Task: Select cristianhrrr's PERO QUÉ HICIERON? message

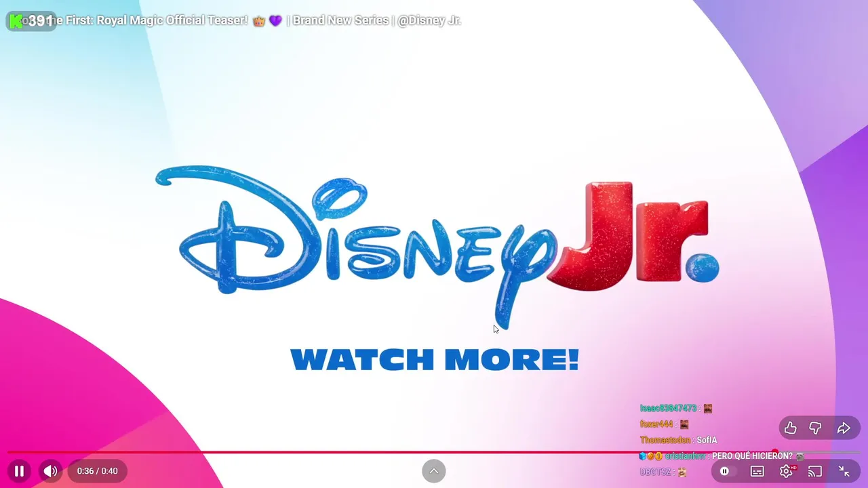Action: tap(722, 456)
